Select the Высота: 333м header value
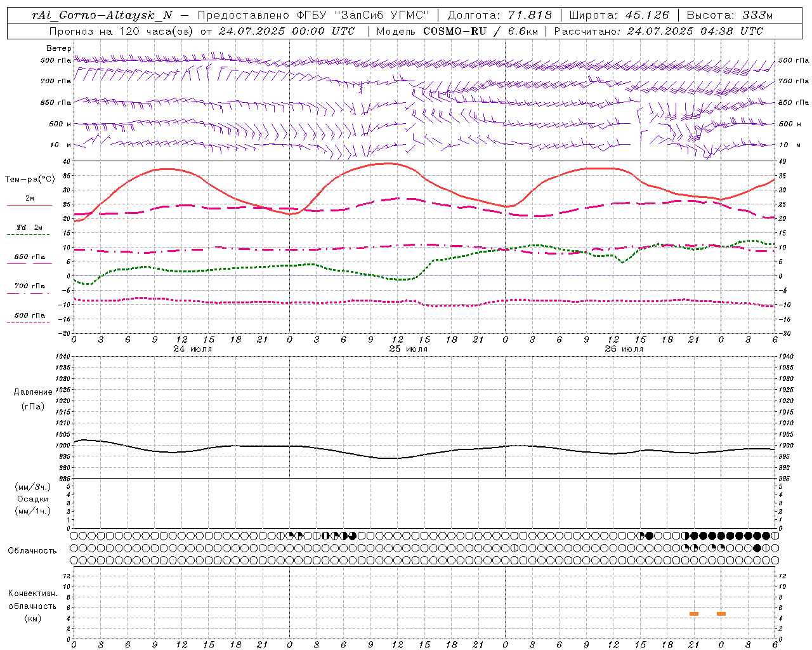Image resolution: width=812 pixels, height=650 pixels. point(730,15)
